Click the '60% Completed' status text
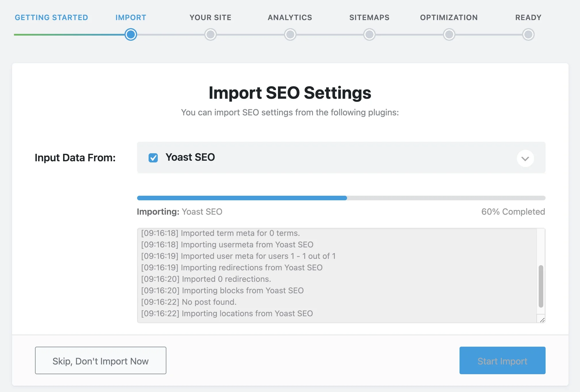The width and height of the screenshot is (580, 392). pyautogui.click(x=513, y=212)
